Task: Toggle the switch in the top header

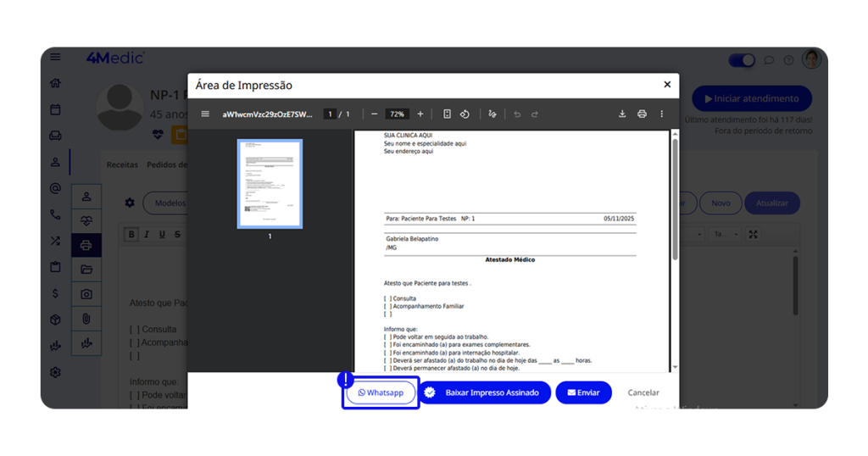Action: click(x=742, y=60)
